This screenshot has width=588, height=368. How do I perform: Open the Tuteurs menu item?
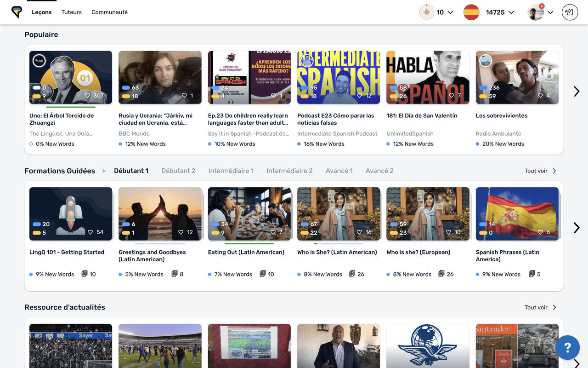coord(72,12)
